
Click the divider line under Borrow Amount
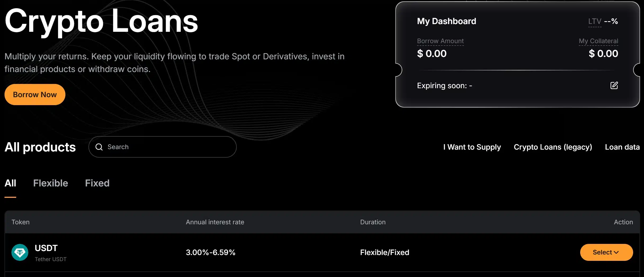518,70
